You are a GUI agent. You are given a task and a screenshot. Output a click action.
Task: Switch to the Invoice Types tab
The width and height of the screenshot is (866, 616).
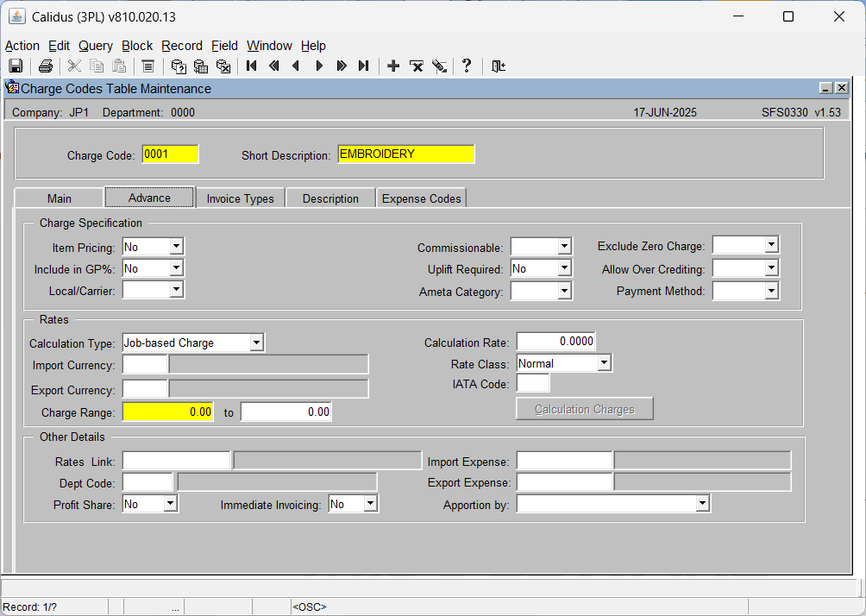[241, 198]
